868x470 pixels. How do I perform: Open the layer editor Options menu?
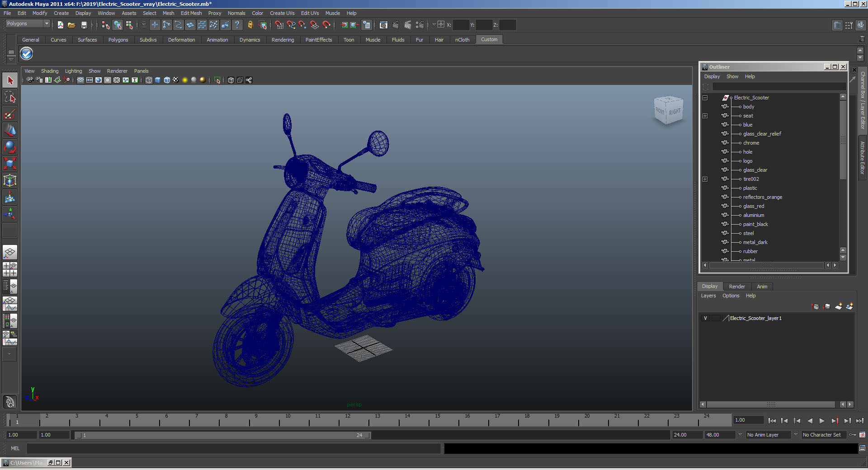(x=731, y=296)
